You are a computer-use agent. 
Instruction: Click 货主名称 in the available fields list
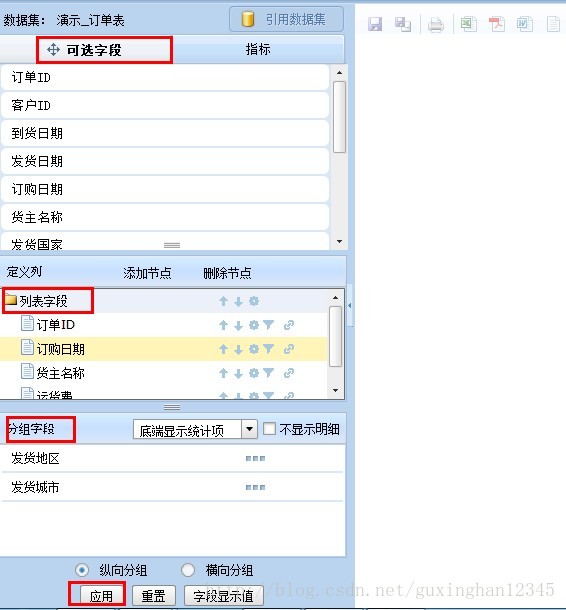165,217
